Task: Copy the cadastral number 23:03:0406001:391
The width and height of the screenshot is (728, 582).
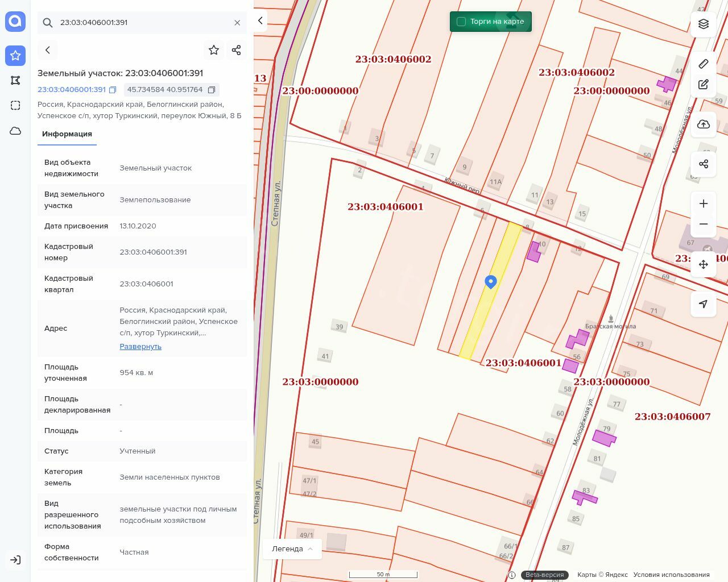Action: point(113,90)
